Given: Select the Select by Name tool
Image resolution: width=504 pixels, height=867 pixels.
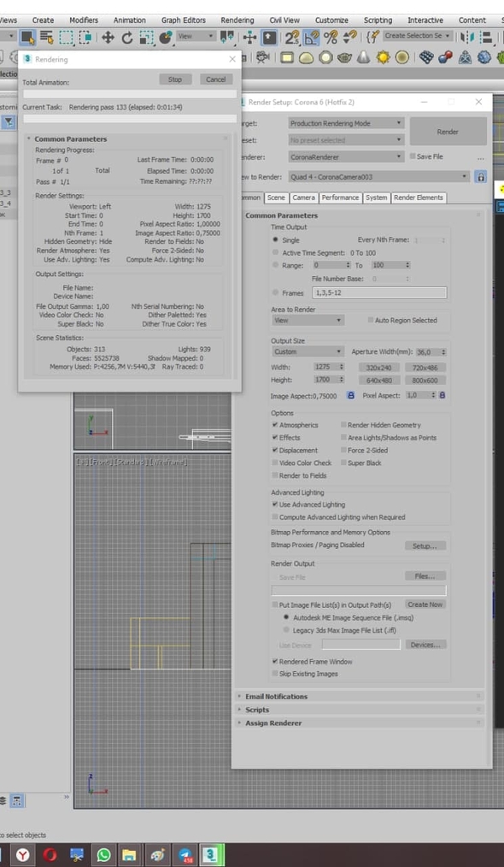Looking at the screenshot, I should [47, 38].
